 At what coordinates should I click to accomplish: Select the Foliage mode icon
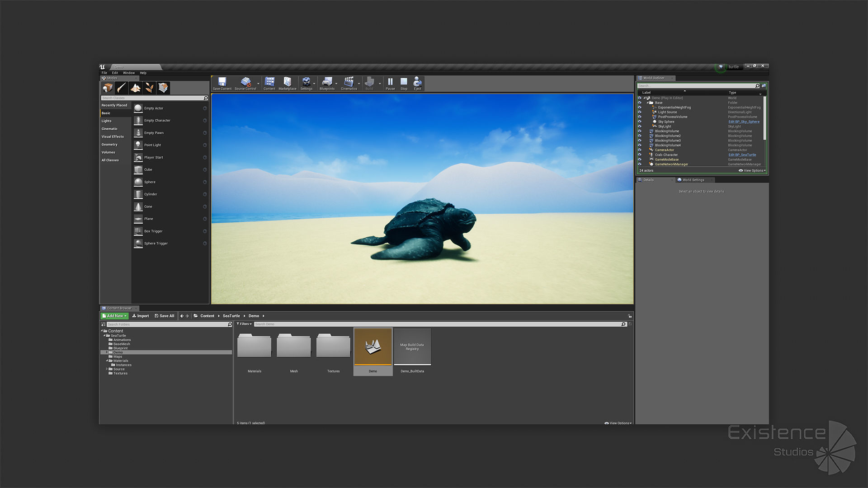149,88
